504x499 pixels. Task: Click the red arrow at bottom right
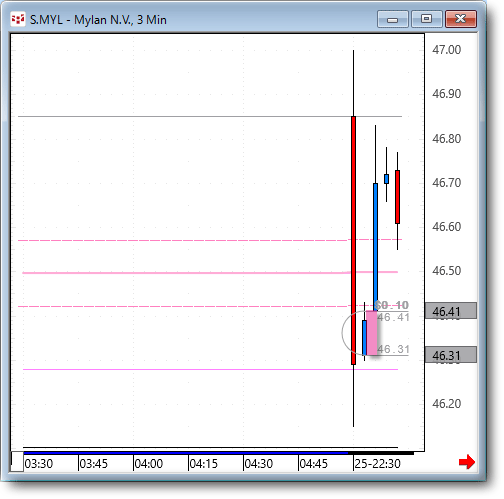tap(467, 462)
